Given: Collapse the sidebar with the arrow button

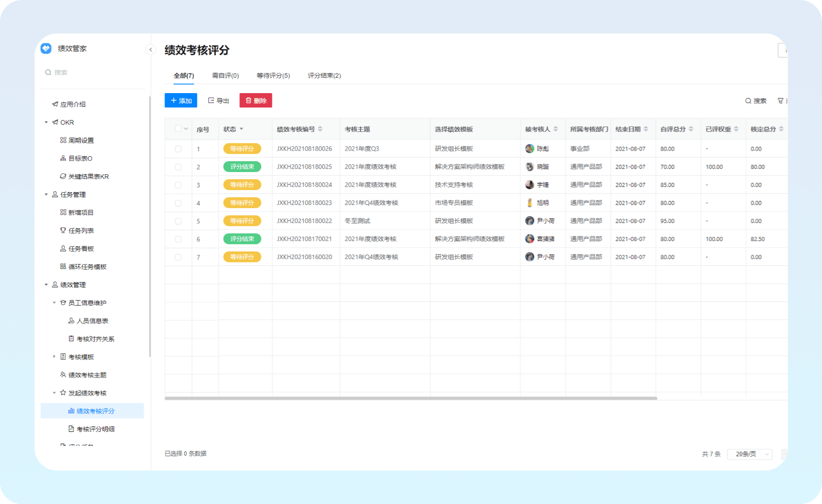Looking at the screenshot, I should (x=151, y=49).
